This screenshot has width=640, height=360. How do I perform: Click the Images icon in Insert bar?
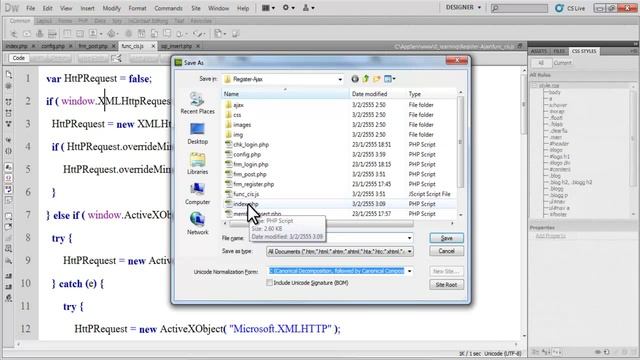(x=93, y=34)
